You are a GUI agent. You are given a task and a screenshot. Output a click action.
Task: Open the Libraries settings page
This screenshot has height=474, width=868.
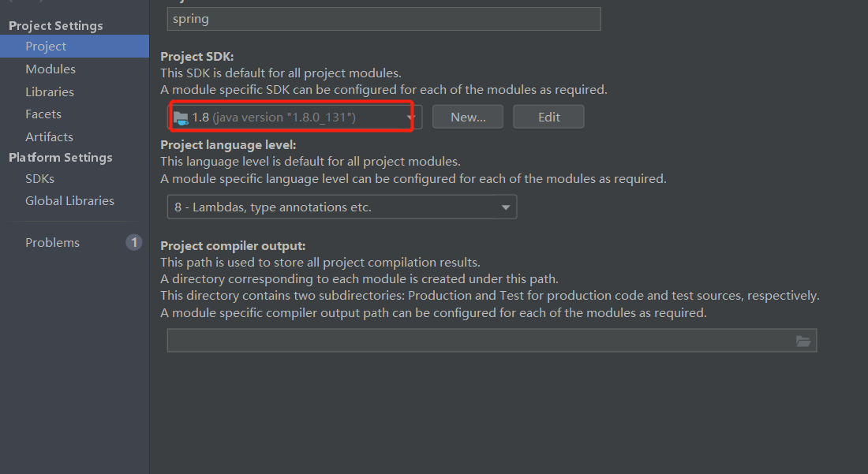49,91
